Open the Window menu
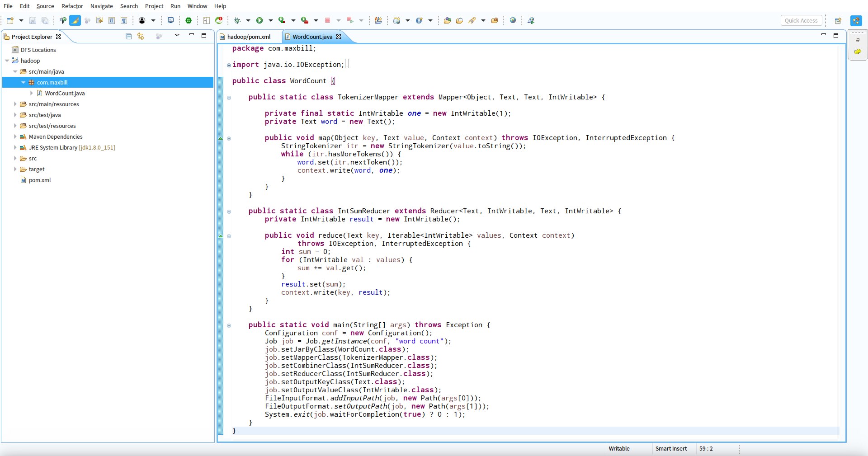 tap(197, 6)
